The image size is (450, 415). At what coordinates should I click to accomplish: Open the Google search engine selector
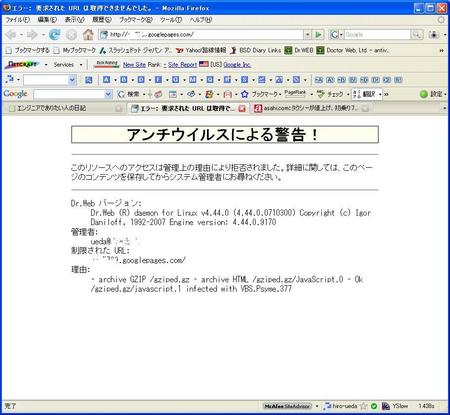pos(336,34)
